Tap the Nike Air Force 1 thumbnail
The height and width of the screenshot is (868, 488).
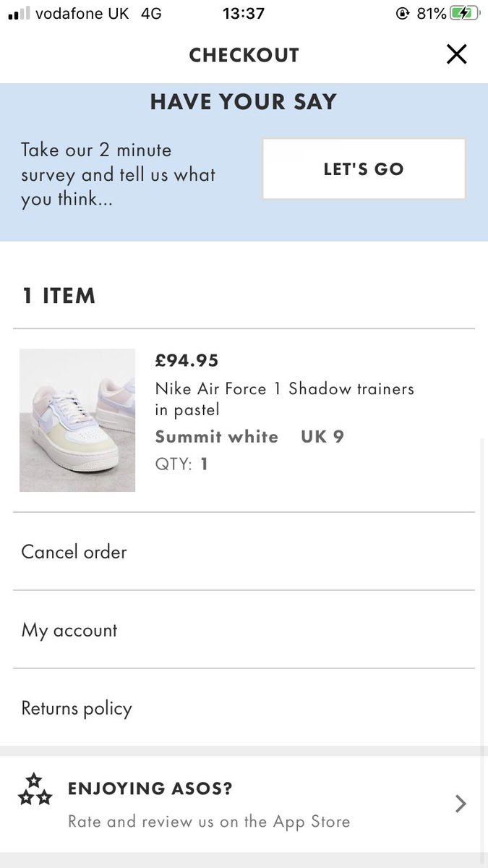(x=77, y=420)
